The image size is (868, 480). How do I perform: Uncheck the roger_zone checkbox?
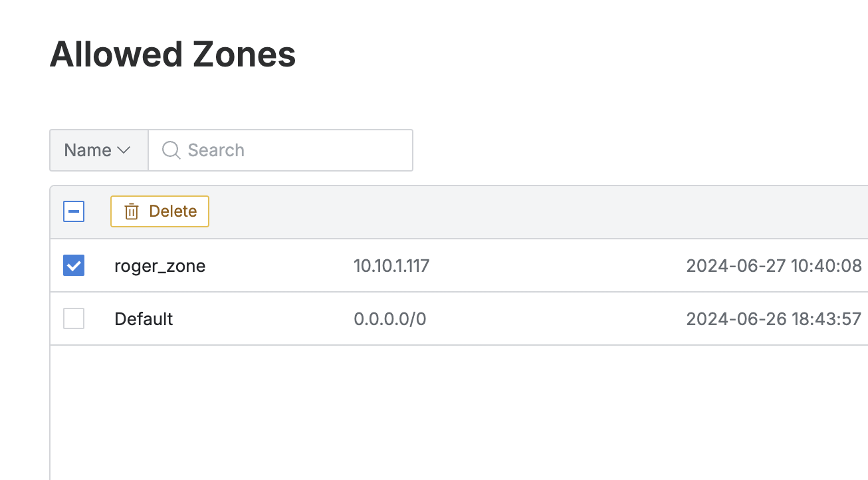click(x=74, y=266)
